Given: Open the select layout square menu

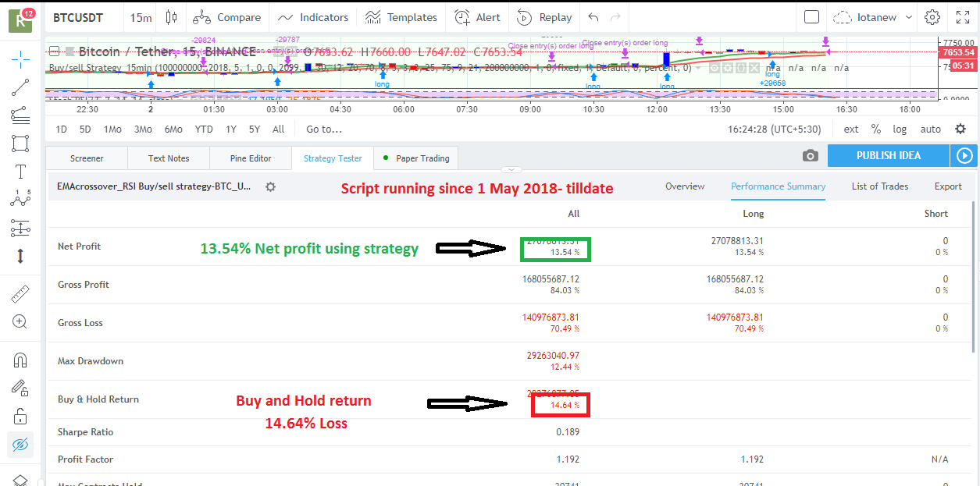Looking at the screenshot, I should pyautogui.click(x=811, y=17).
